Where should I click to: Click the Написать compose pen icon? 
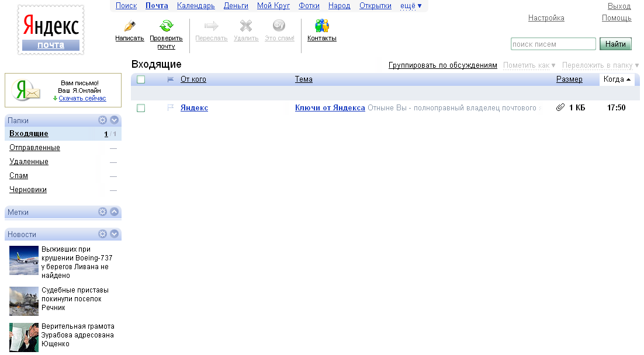click(x=129, y=26)
